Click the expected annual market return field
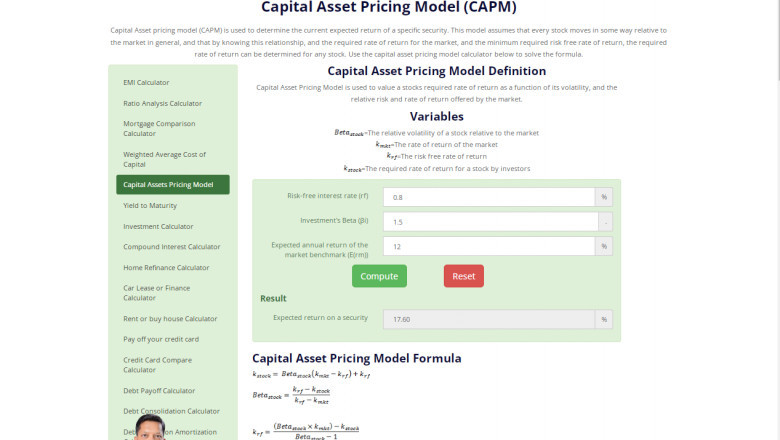This screenshot has width=780, height=440. 488,246
